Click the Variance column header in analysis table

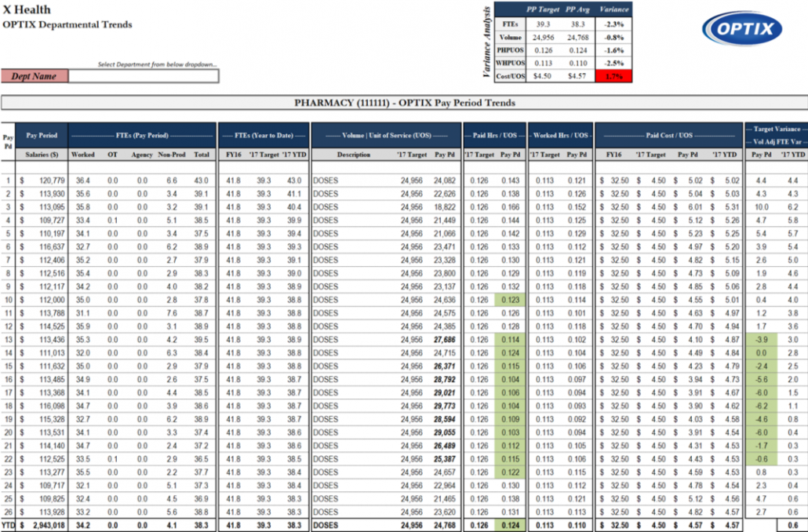tap(613, 9)
